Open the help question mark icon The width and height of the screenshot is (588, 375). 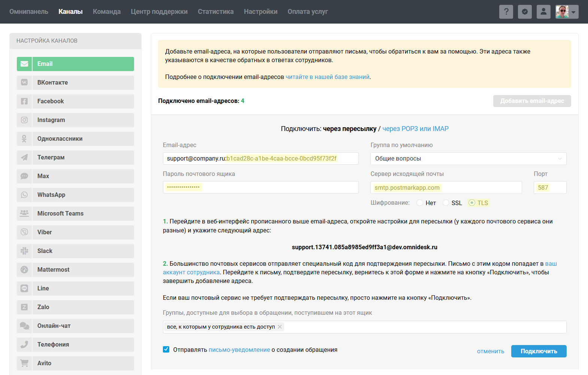coord(506,12)
